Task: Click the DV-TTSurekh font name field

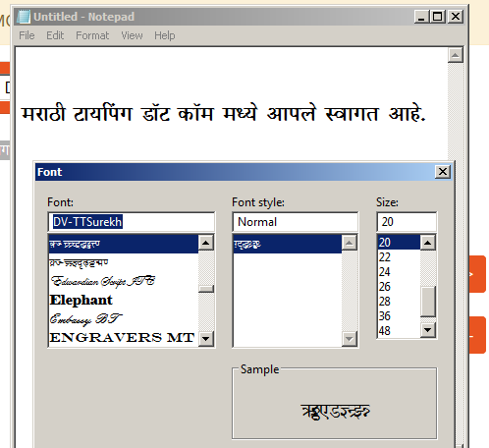Action: coord(132,222)
